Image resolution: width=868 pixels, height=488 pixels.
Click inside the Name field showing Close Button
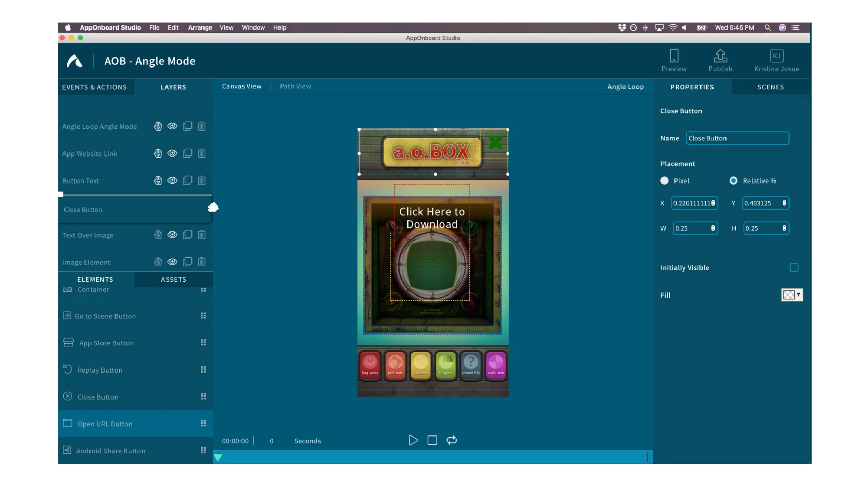tap(737, 138)
